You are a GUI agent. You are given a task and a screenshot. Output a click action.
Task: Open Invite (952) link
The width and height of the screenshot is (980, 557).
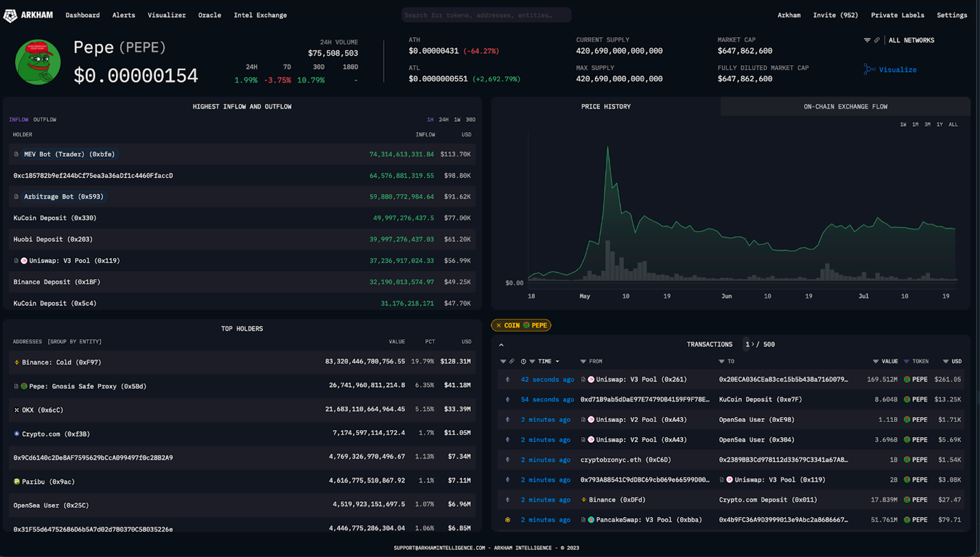tap(836, 15)
